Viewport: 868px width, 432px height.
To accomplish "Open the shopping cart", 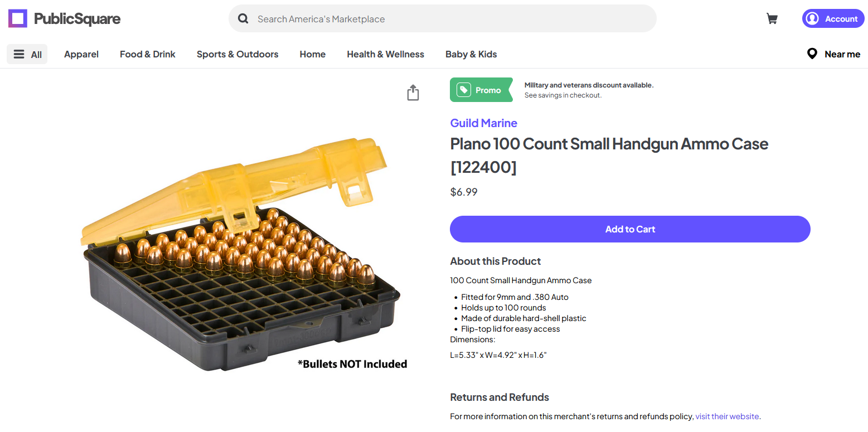I will point(772,19).
